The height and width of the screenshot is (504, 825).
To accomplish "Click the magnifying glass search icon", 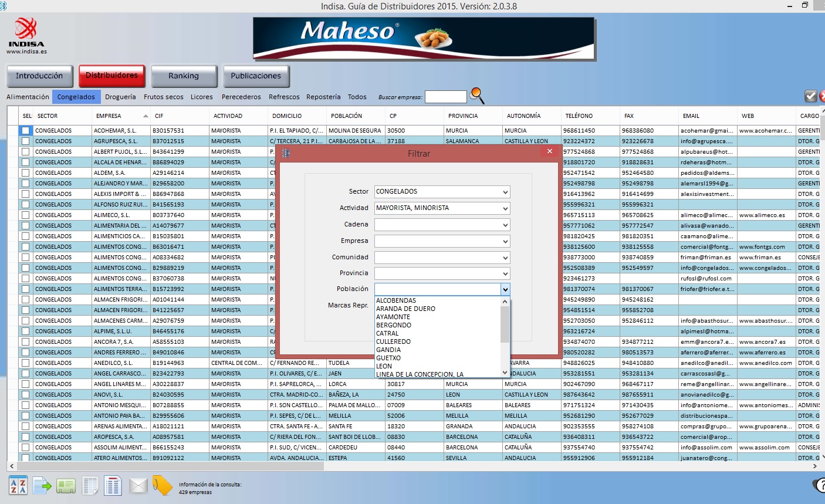I will tap(478, 95).
